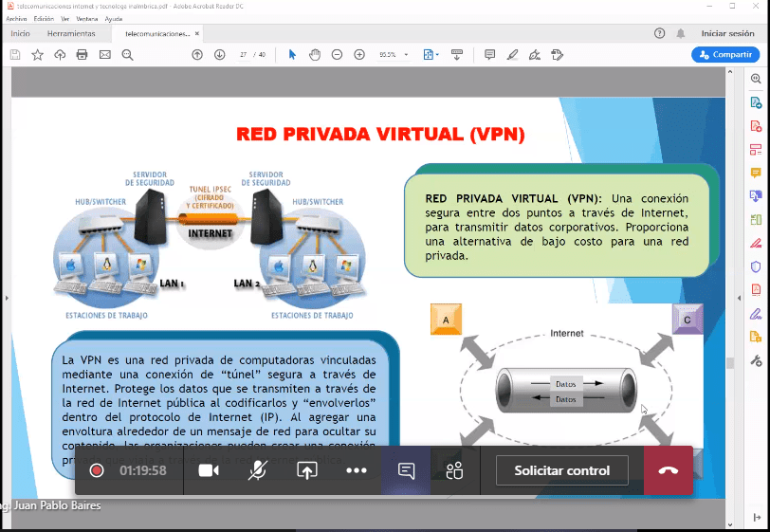
Task: Go to the next page with the down arrow
Action: 220,55
